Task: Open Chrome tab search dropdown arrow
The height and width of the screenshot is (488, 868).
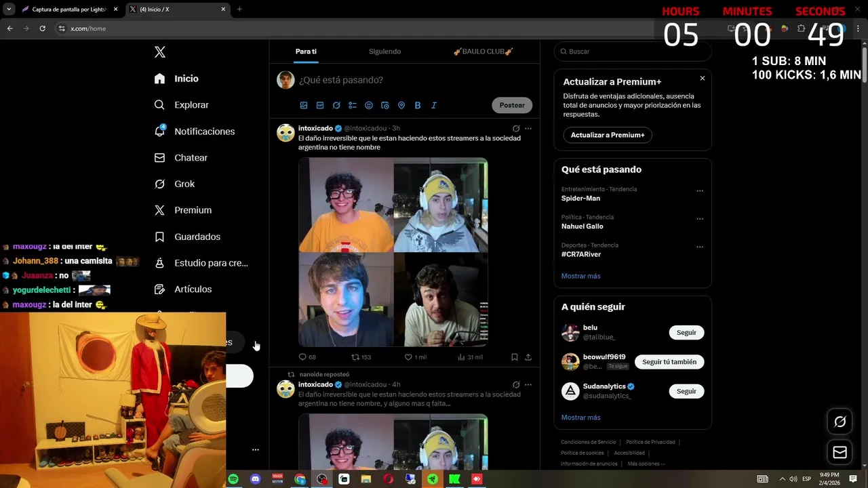Action: (x=9, y=9)
